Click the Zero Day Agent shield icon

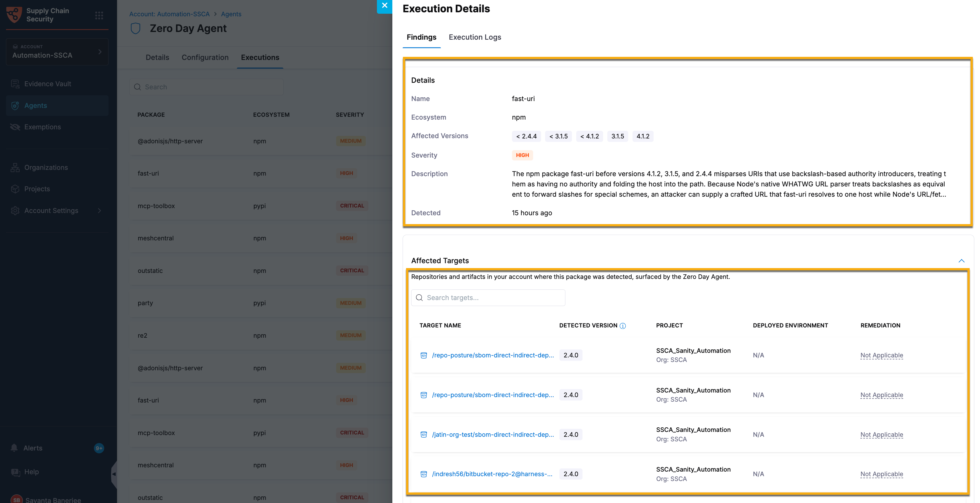135,29
